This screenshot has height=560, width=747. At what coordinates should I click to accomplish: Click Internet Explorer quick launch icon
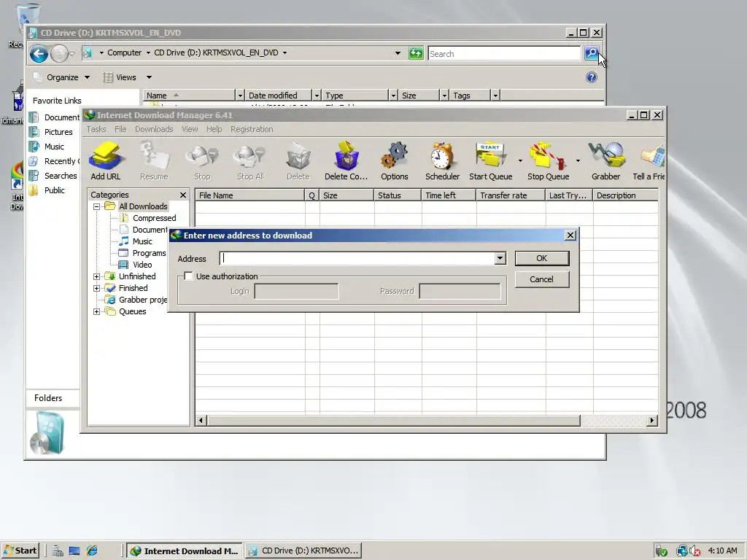click(92, 551)
